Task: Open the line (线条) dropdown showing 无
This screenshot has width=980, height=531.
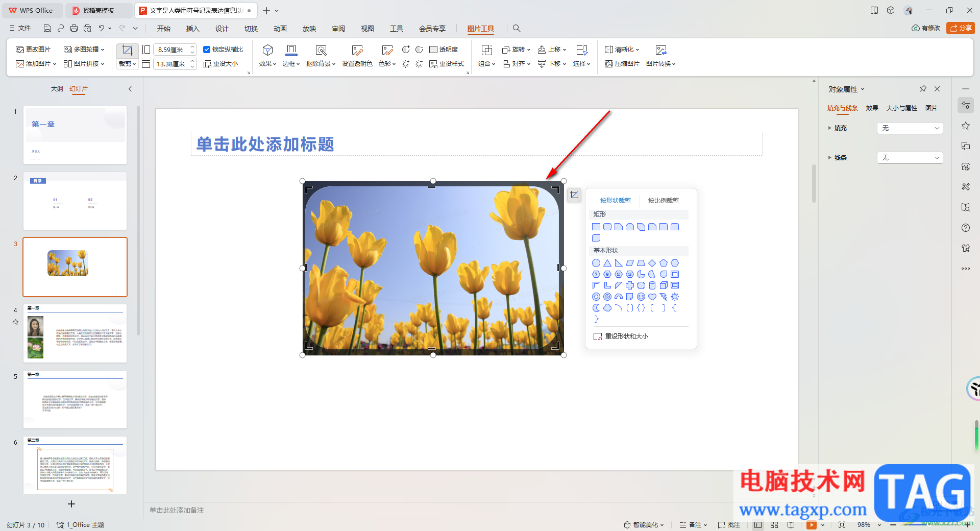Action: (x=910, y=158)
